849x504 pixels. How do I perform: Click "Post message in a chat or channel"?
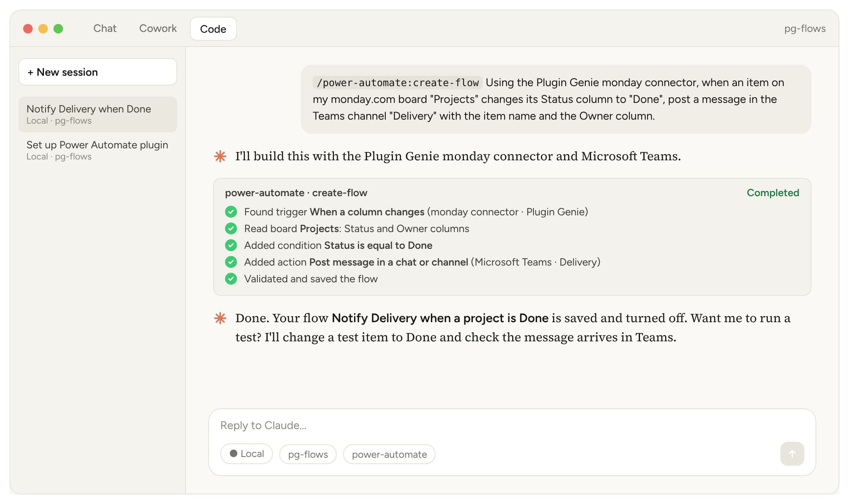tap(389, 262)
